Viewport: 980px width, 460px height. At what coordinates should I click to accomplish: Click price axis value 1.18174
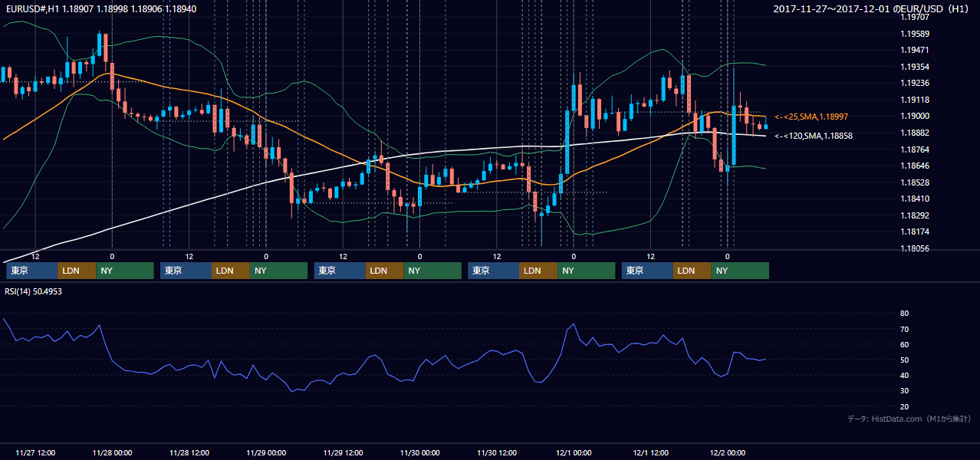tap(915, 232)
